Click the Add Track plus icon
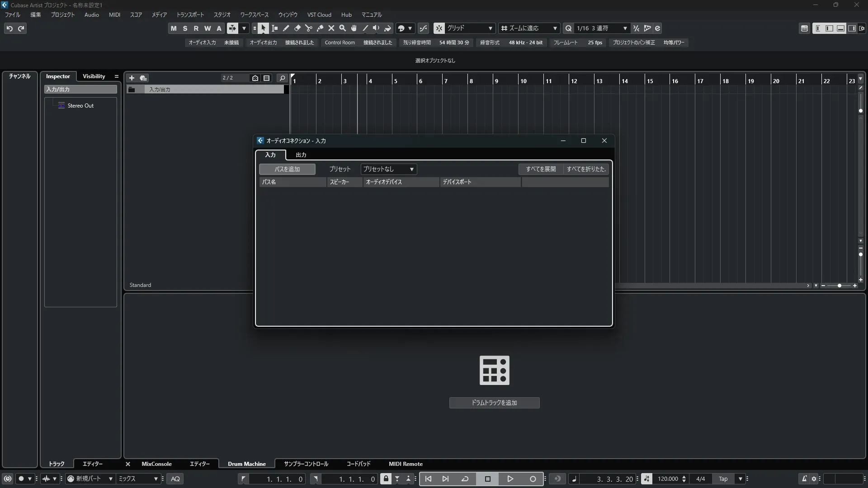Viewport: 868px width, 488px height. click(x=132, y=78)
